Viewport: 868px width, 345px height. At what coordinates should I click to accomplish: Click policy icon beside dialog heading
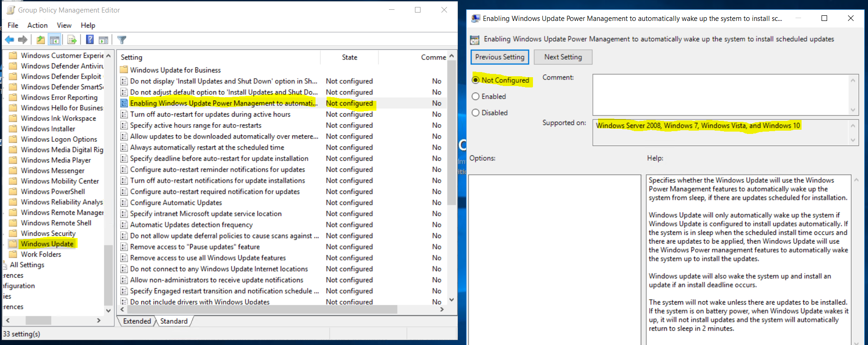474,40
